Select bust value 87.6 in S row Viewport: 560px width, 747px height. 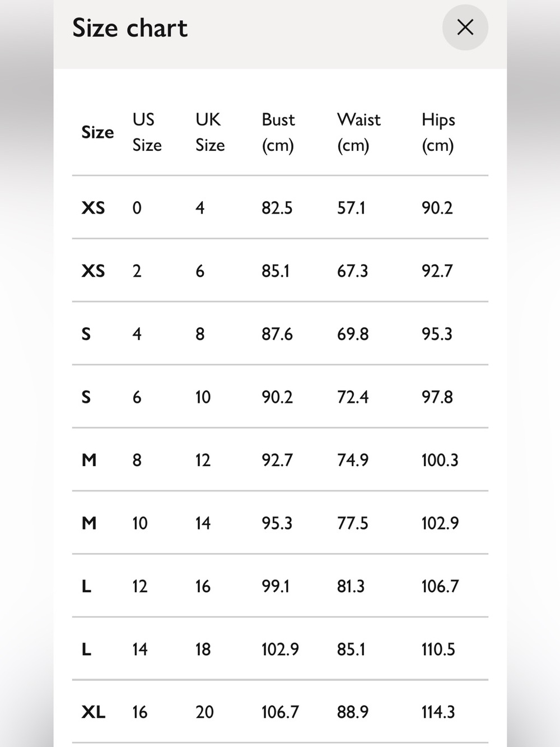277,334
